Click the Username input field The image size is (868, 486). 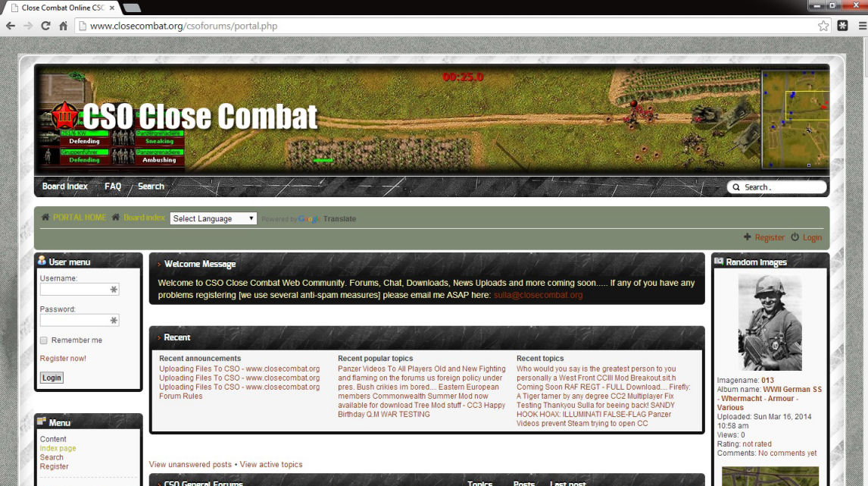coord(80,290)
